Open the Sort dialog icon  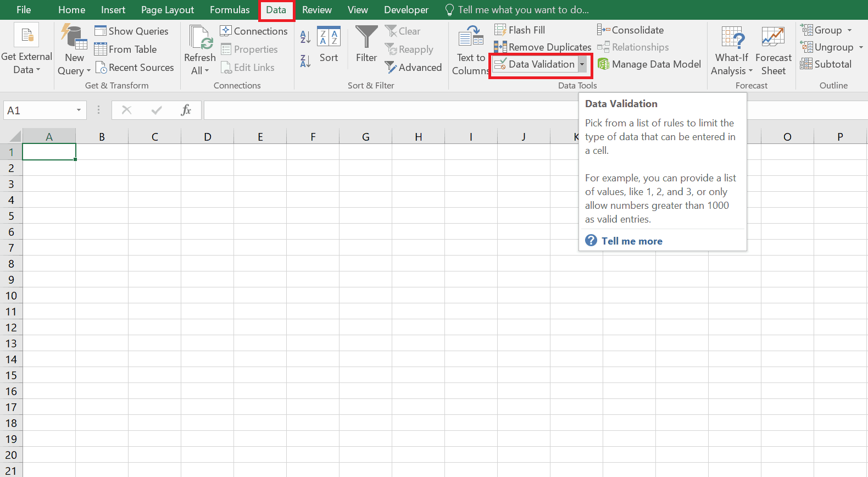click(x=329, y=45)
